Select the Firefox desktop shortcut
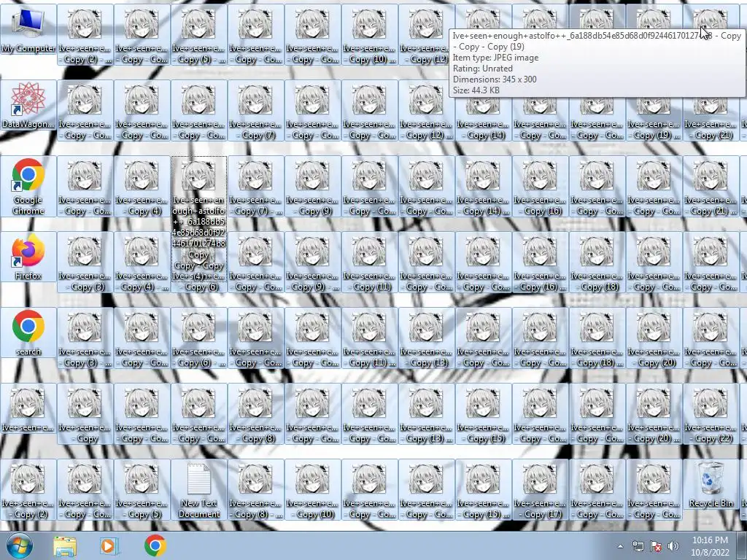 coord(28,257)
